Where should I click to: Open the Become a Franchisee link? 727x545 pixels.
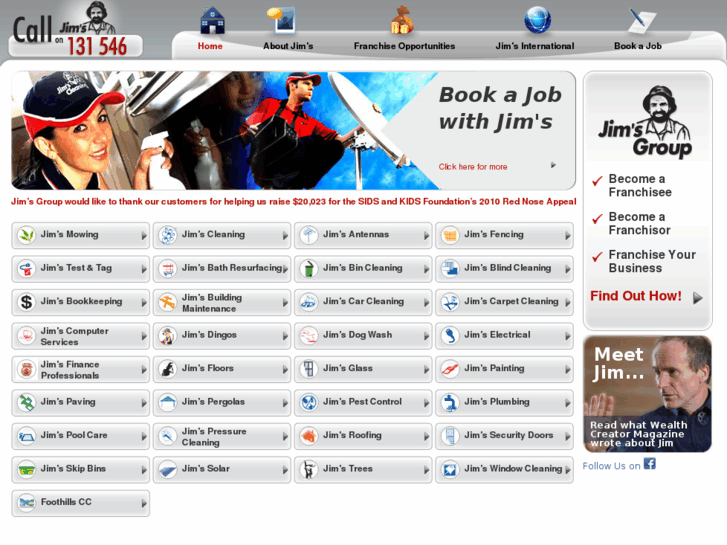pos(640,186)
